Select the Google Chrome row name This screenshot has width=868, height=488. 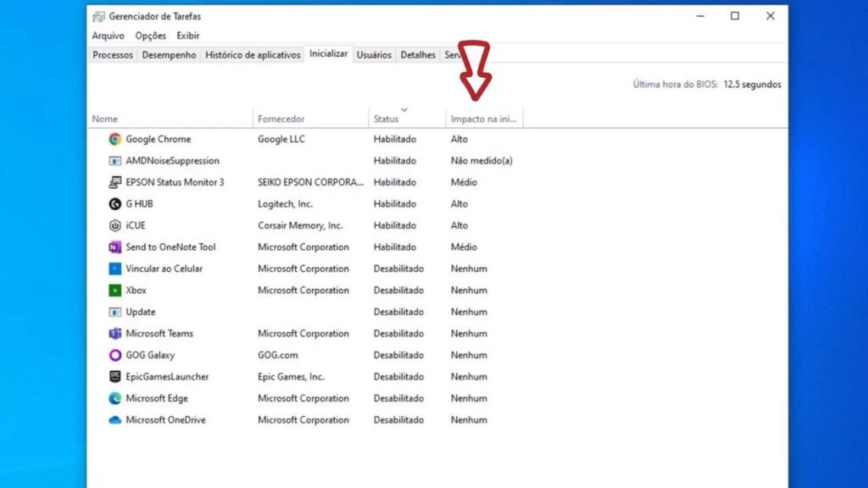(159, 139)
